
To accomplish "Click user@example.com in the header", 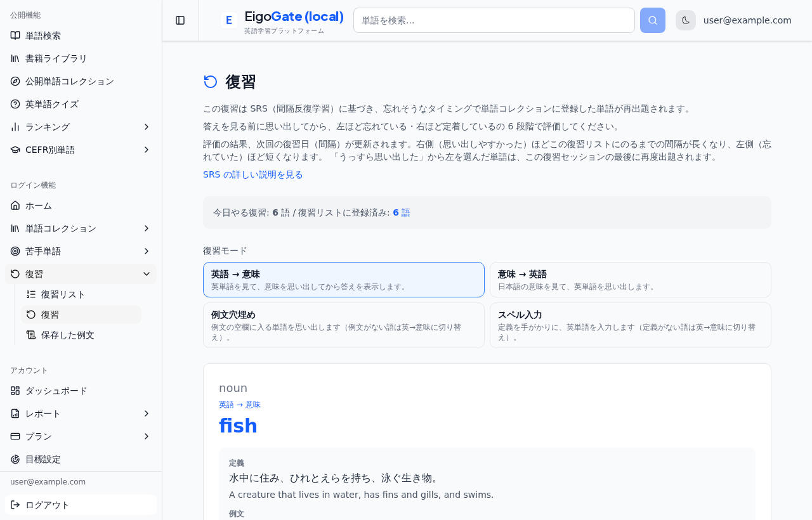I will [x=747, y=20].
